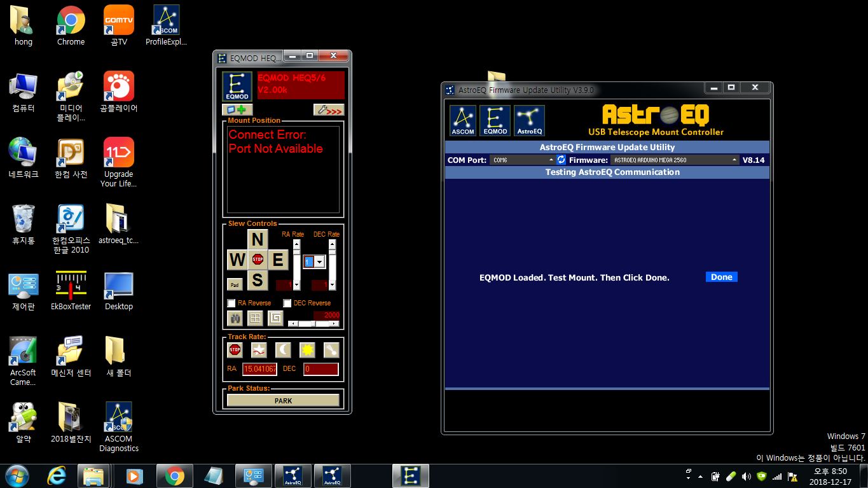Click the Pad button in Slew Controls
This screenshot has height=488, width=868.
(235, 284)
